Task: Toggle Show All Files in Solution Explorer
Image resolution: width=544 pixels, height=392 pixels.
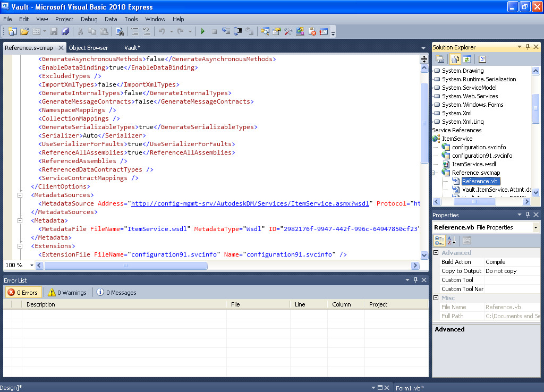Action: tap(455, 59)
